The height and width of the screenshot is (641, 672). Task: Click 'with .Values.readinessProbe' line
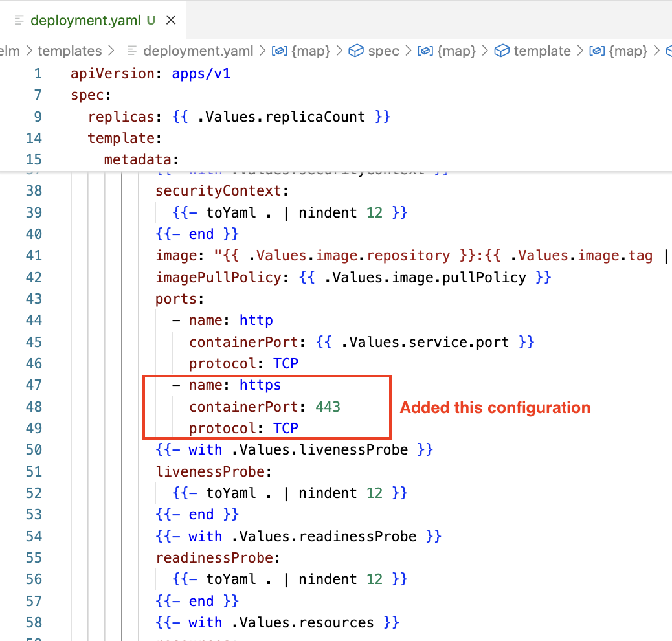(x=298, y=536)
